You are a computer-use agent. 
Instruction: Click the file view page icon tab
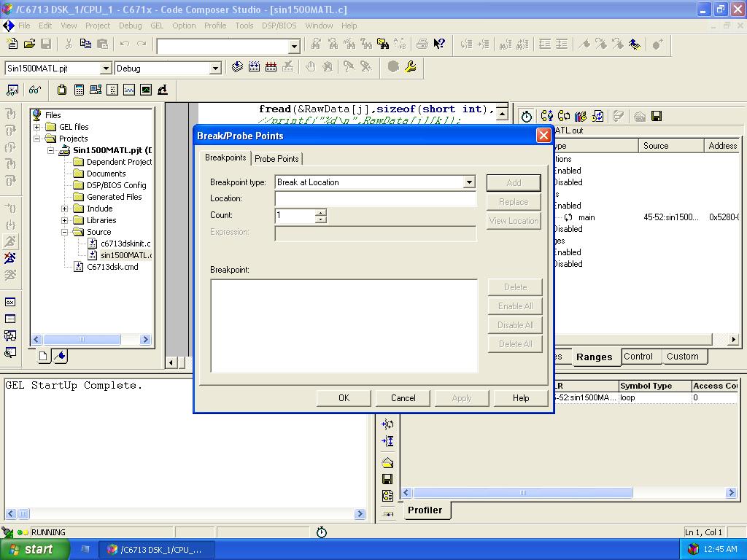point(43,356)
